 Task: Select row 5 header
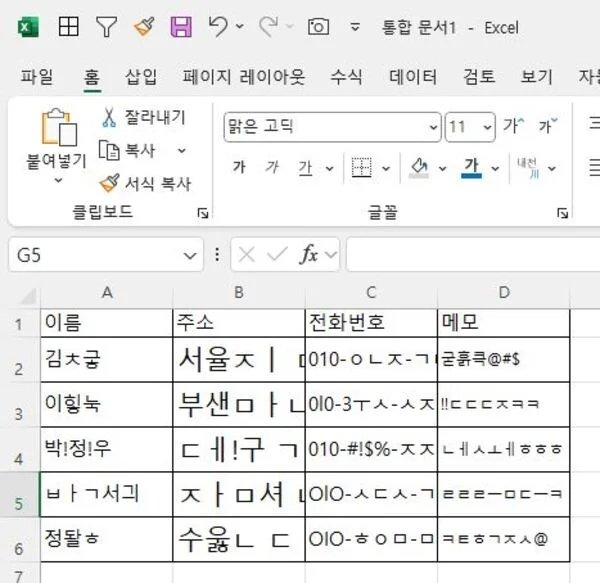click(19, 495)
